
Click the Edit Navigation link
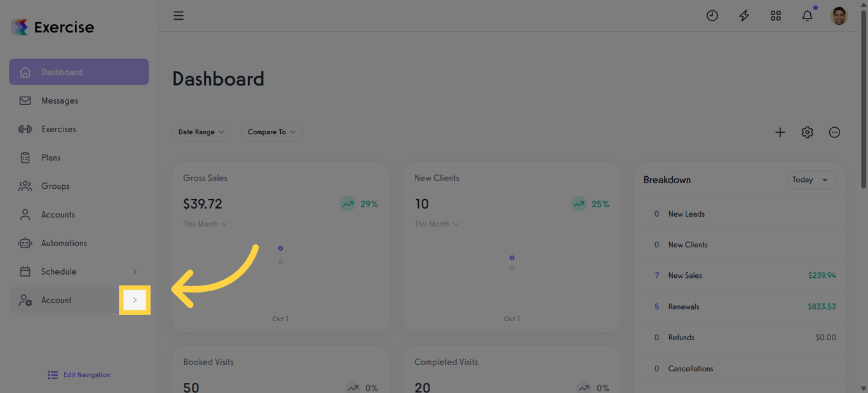tap(78, 375)
